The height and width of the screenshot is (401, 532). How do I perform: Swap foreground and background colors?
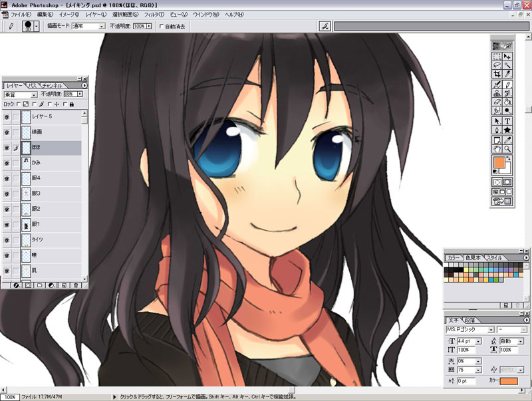tap(508, 158)
